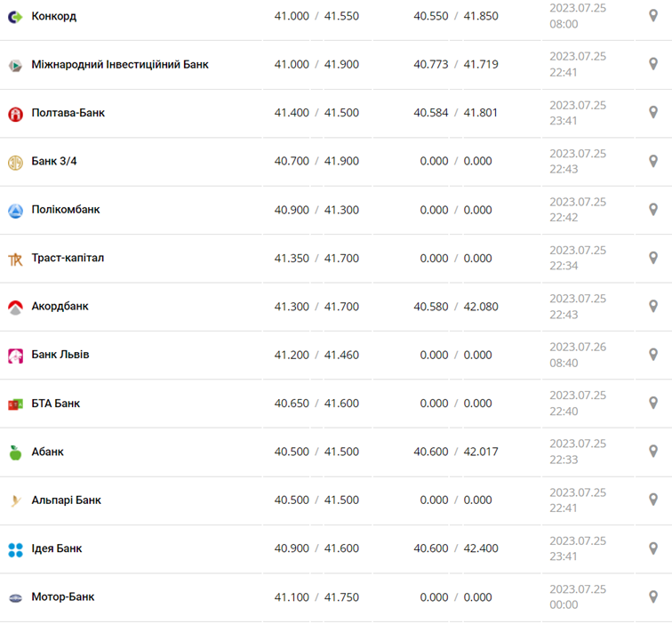Open location pin for Банк Львів
The height and width of the screenshot is (624, 672).
[x=653, y=355]
